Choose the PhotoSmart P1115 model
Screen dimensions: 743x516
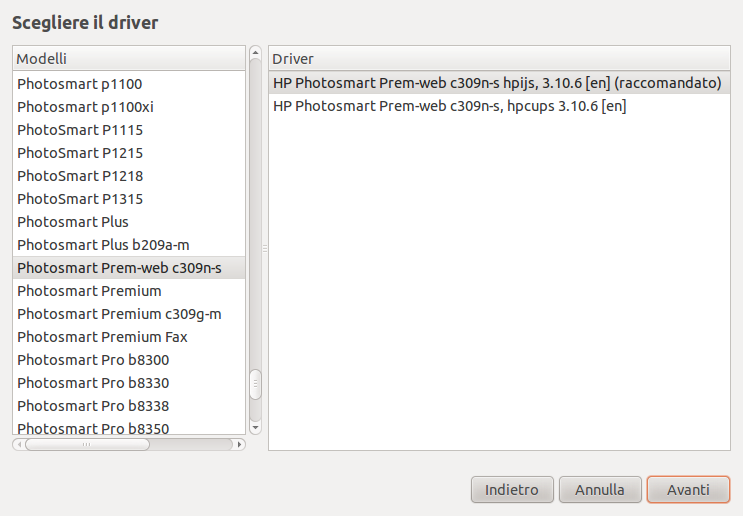(129, 130)
